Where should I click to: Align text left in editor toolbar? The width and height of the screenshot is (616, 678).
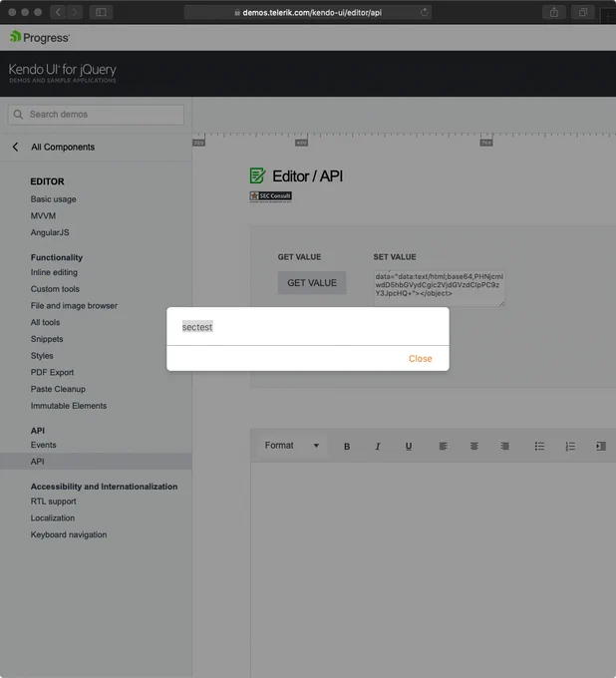coord(444,447)
